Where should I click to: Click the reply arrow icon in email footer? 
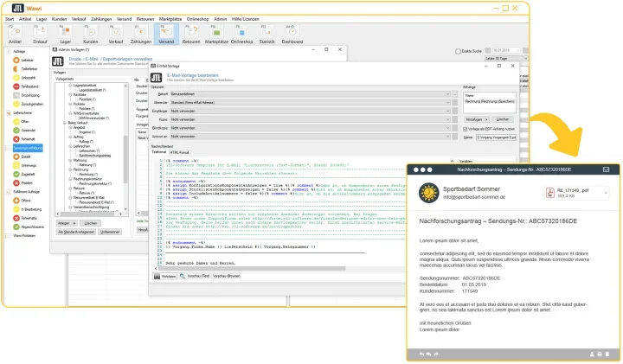pos(421,354)
